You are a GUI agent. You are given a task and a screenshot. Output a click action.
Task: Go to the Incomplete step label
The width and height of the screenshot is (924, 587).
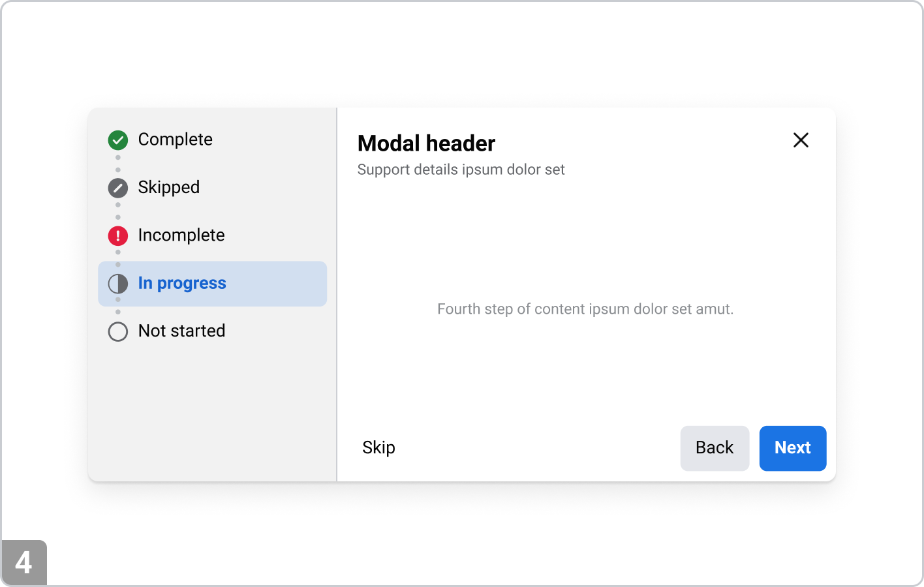pyautogui.click(x=181, y=235)
